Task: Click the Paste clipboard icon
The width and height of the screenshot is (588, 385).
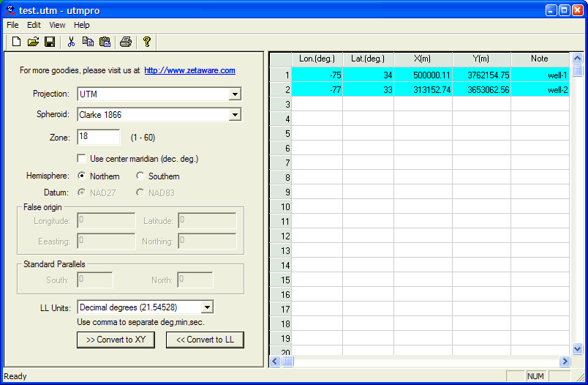Action: click(105, 42)
